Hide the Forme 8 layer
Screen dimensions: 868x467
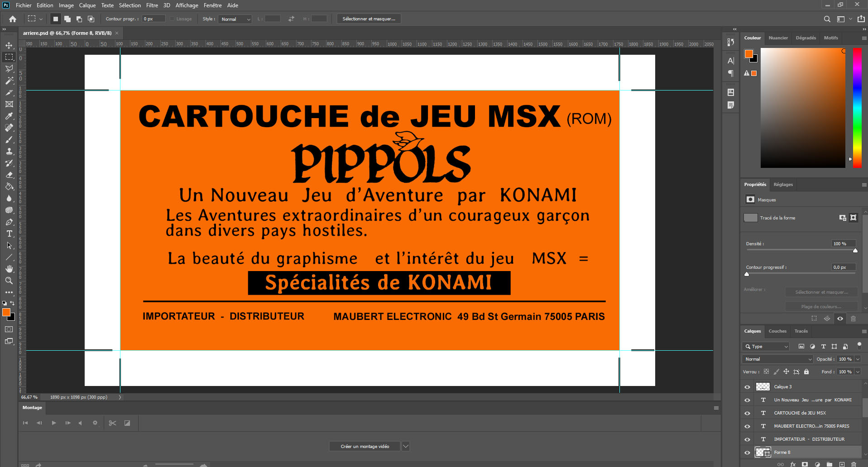(x=747, y=453)
